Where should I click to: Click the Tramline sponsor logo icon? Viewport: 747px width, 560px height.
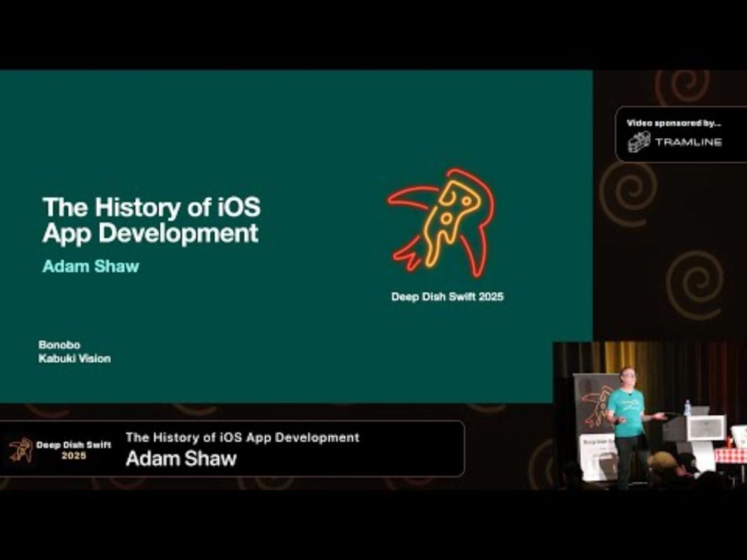pos(639,142)
